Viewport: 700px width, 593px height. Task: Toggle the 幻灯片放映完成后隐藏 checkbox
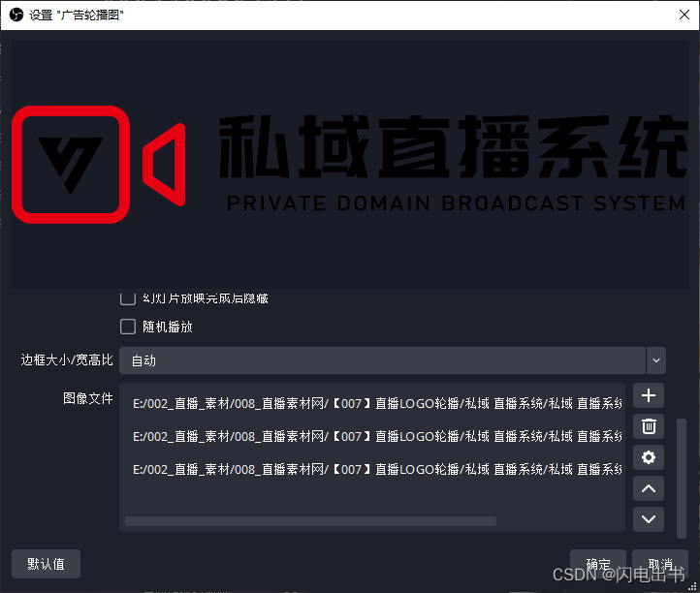128,298
